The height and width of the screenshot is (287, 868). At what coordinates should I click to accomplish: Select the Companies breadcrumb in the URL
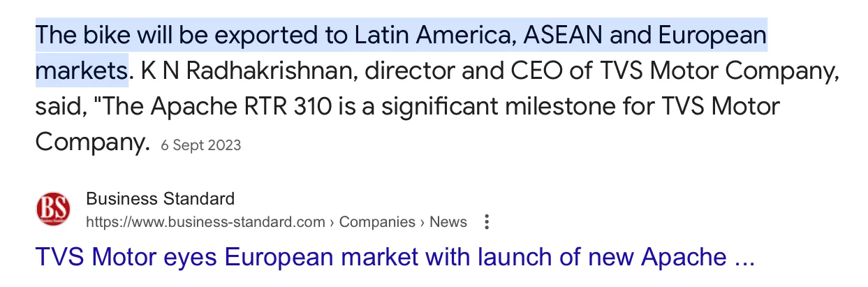(377, 222)
